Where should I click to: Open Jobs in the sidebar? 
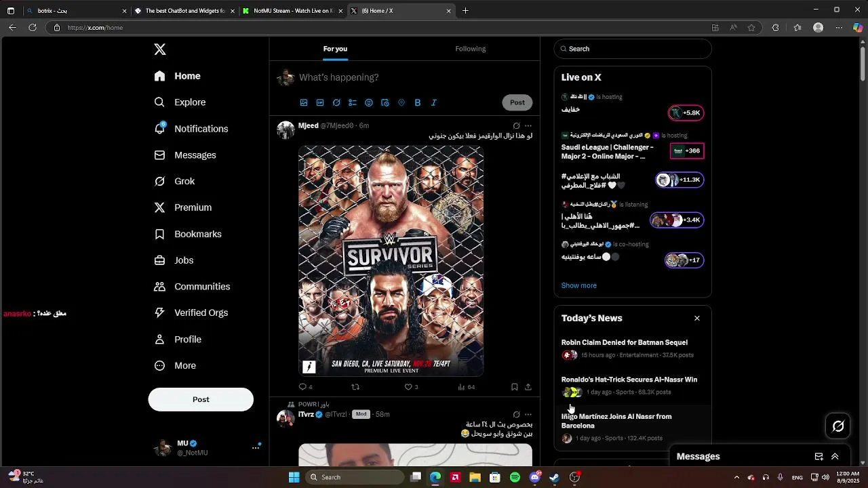click(174, 260)
